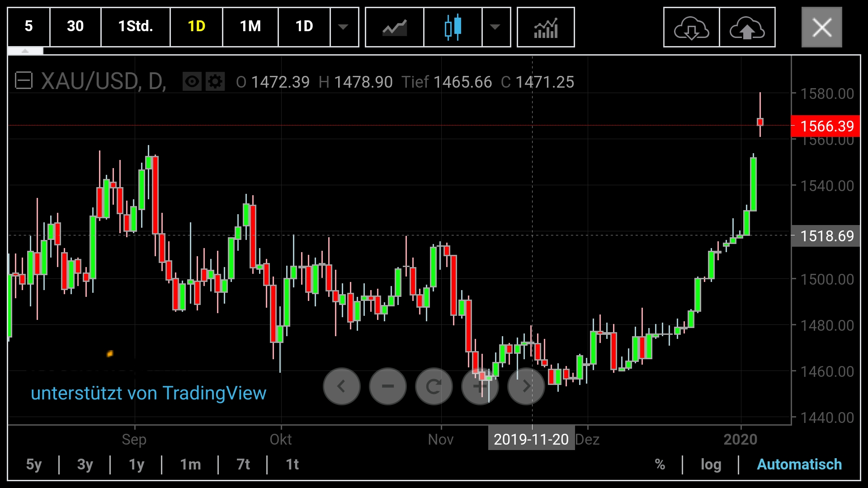Toggle XAU/USD visibility eye icon
The height and width of the screenshot is (488, 868).
pyautogui.click(x=192, y=82)
